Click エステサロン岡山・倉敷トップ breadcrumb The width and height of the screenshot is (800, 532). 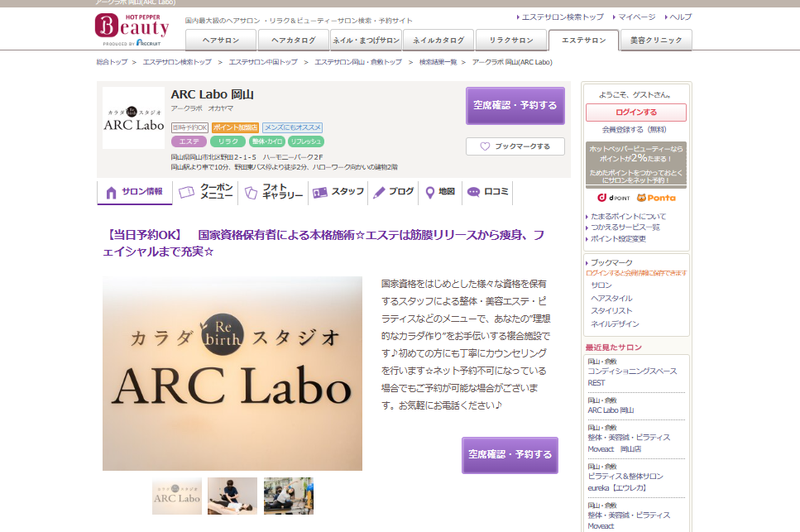click(358, 62)
